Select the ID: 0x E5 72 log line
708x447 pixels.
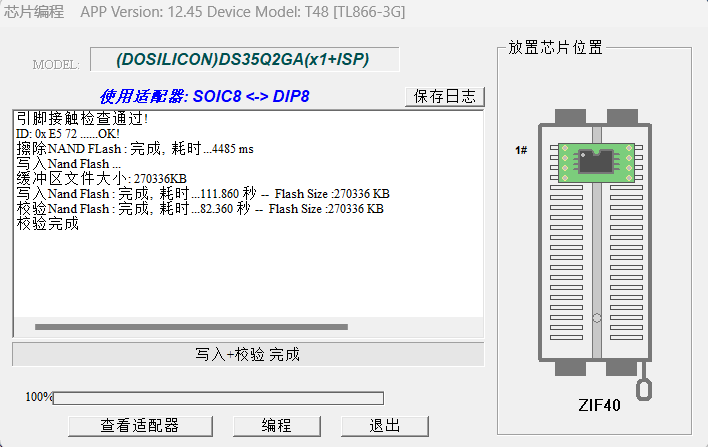pyautogui.click(x=68, y=134)
